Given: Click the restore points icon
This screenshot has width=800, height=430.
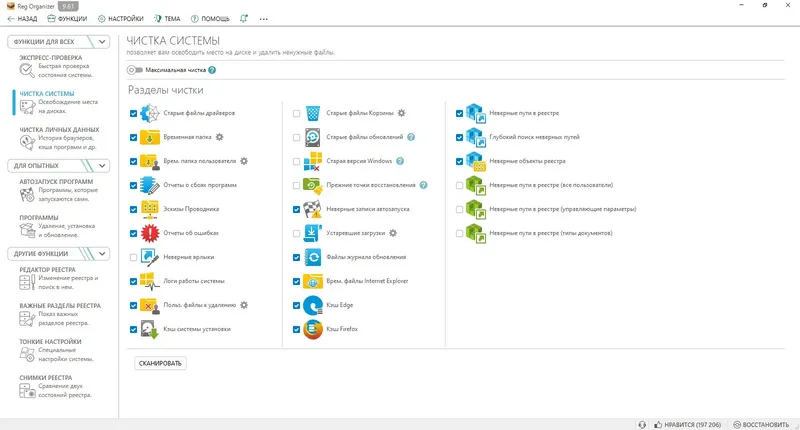Looking at the screenshot, I should point(313,185).
